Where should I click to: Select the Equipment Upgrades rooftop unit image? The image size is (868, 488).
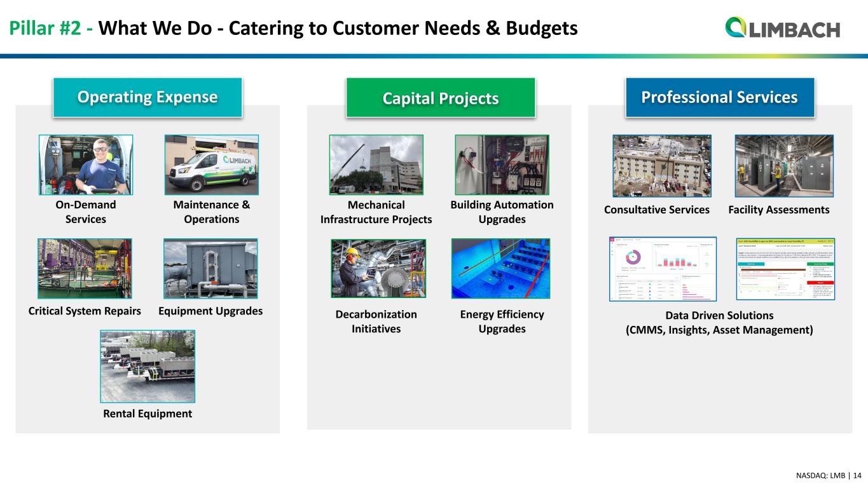tap(210, 268)
